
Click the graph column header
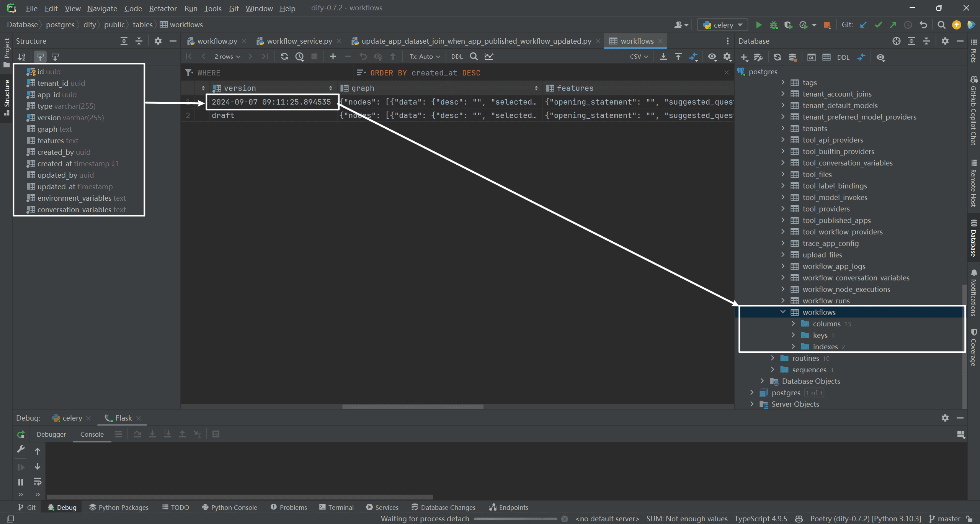coord(440,88)
